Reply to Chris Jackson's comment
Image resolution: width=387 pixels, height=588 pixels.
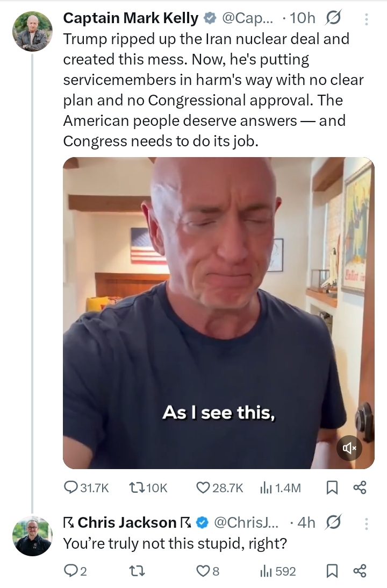(x=71, y=571)
